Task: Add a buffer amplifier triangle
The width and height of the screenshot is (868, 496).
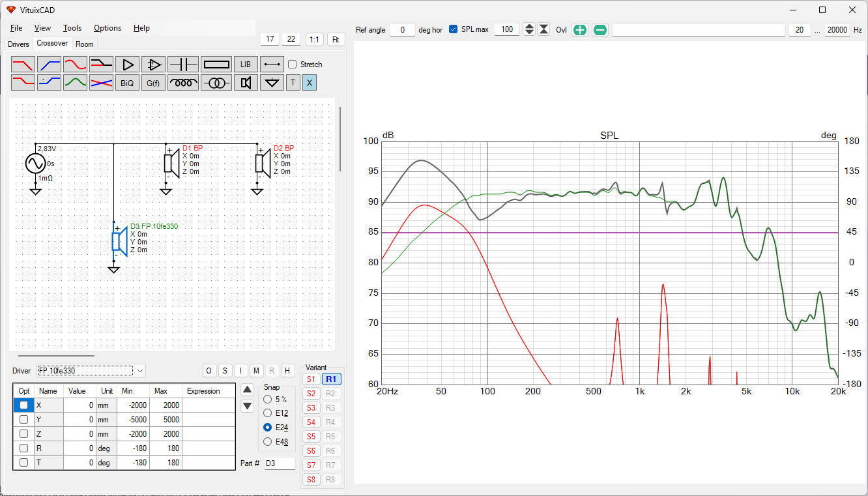Action: point(128,65)
